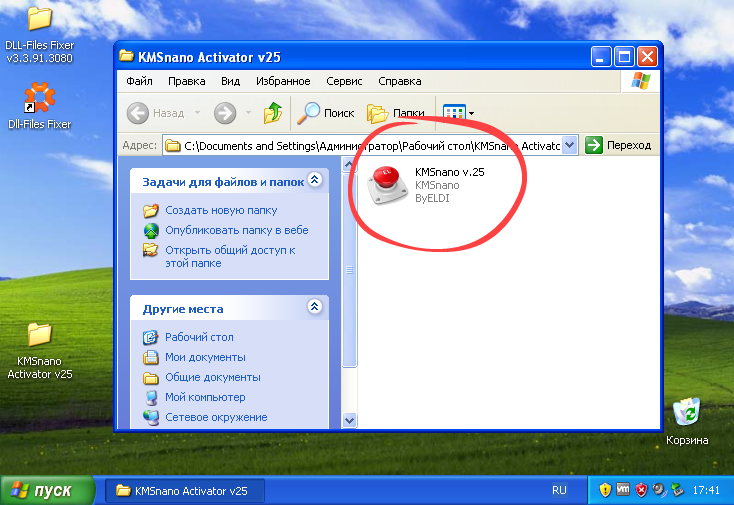Viewport: 734px width, 505px height.
Task: Open the Файл menu
Action: 140,81
